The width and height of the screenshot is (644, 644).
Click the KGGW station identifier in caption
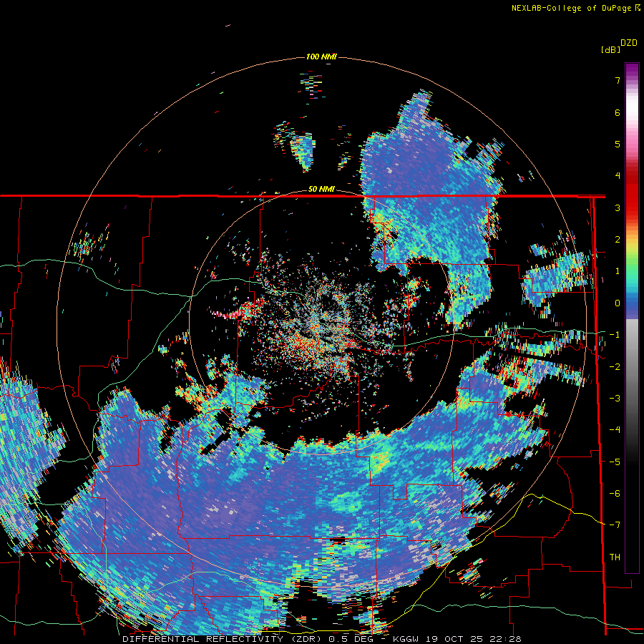click(x=406, y=639)
